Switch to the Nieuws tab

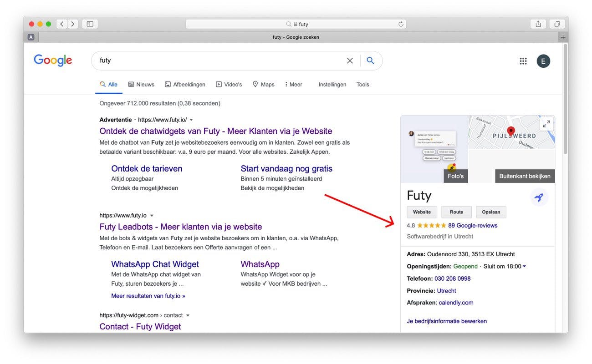pos(141,85)
